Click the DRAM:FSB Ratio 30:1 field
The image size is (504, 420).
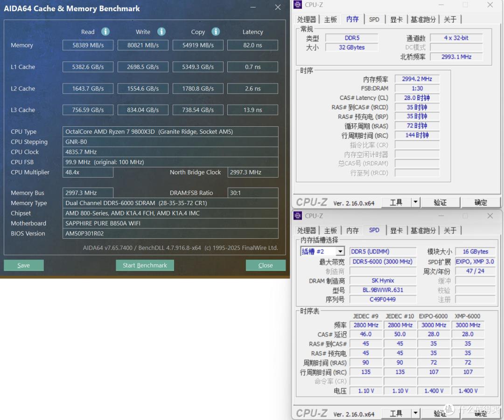[x=252, y=193]
